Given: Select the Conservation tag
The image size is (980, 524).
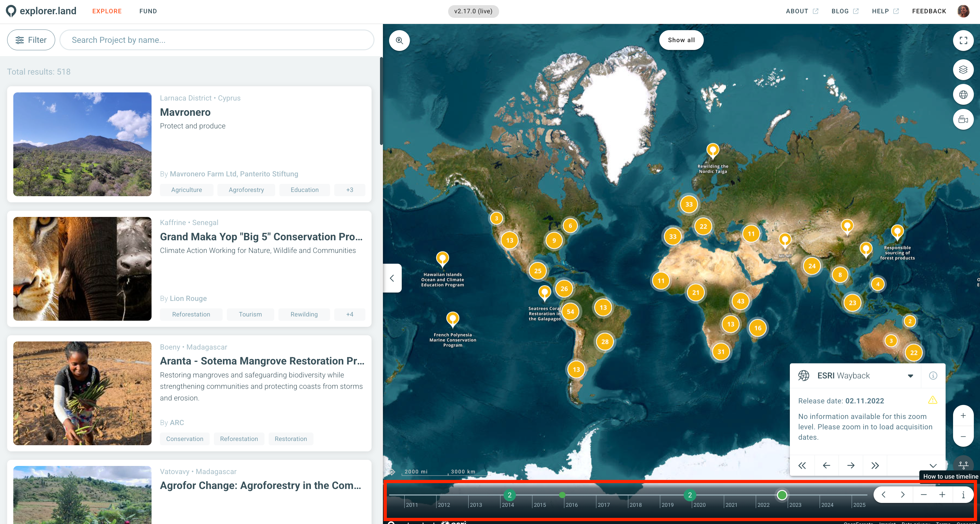Looking at the screenshot, I should [x=185, y=439].
